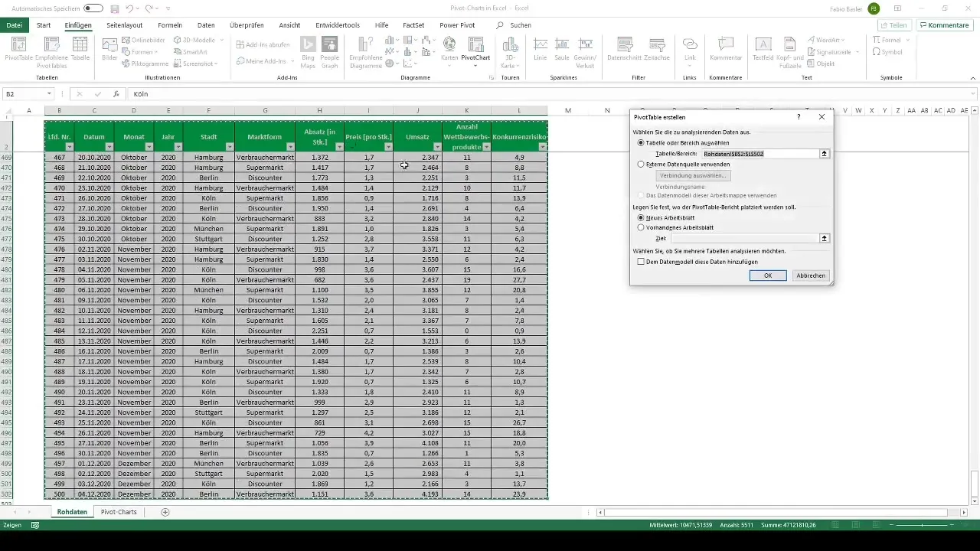Select the Rohdaten sheet tab
Image resolution: width=980 pixels, height=551 pixels.
point(72,512)
